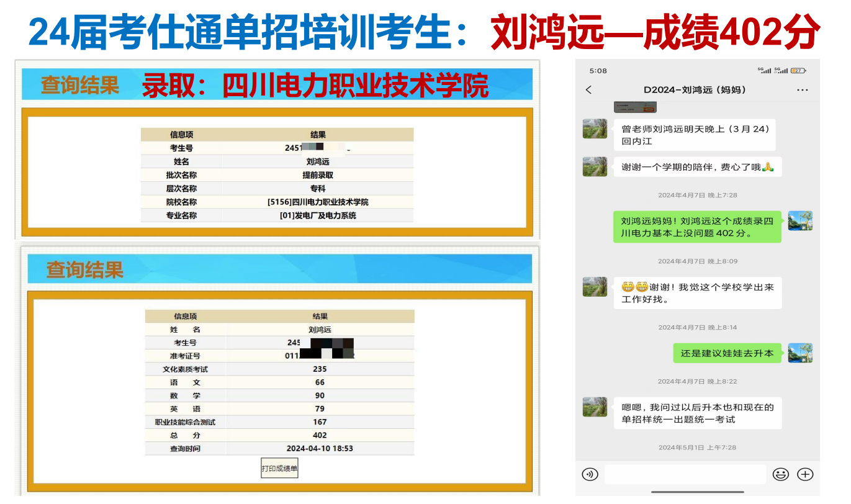851x504 pixels.
Task: Click the 167 score value
Action: [x=320, y=422]
